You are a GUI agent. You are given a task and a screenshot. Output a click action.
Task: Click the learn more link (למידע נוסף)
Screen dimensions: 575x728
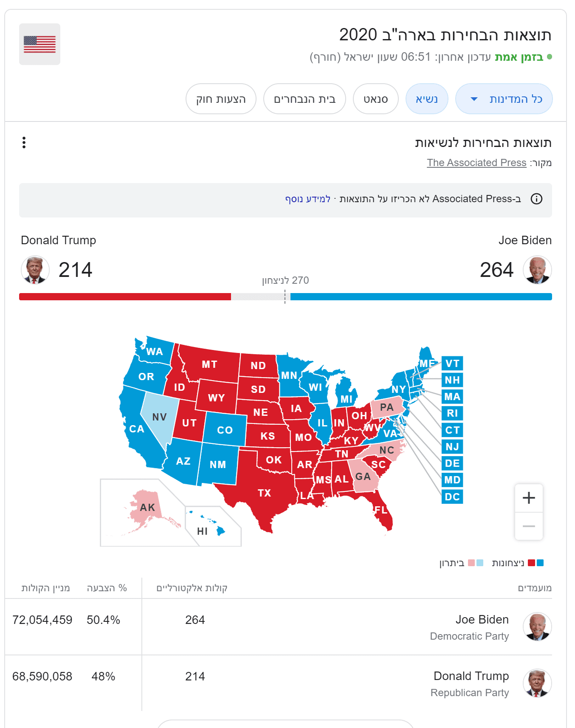click(308, 199)
